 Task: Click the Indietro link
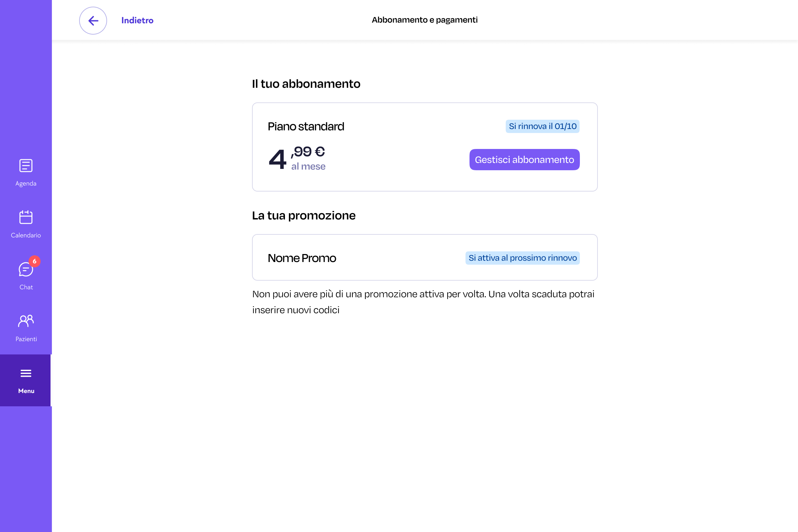(137, 21)
